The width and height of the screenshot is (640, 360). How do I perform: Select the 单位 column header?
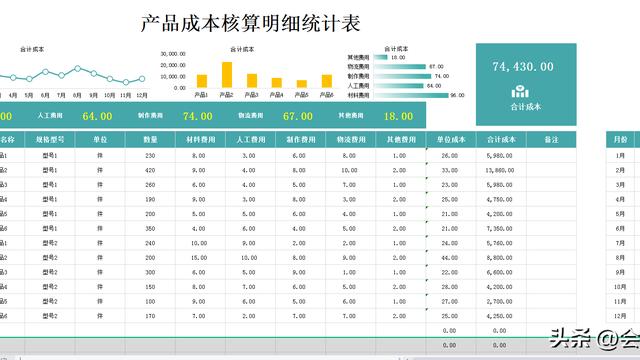[x=100, y=140]
